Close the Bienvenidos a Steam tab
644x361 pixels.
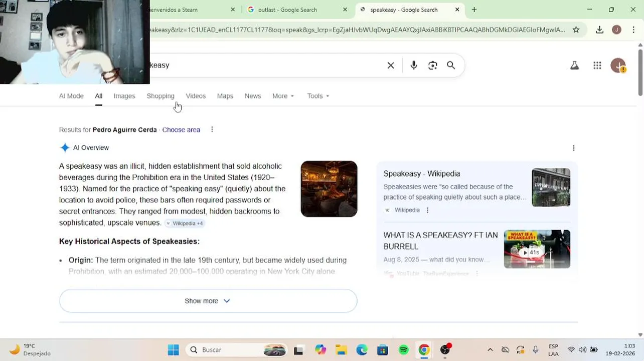[x=233, y=10]
